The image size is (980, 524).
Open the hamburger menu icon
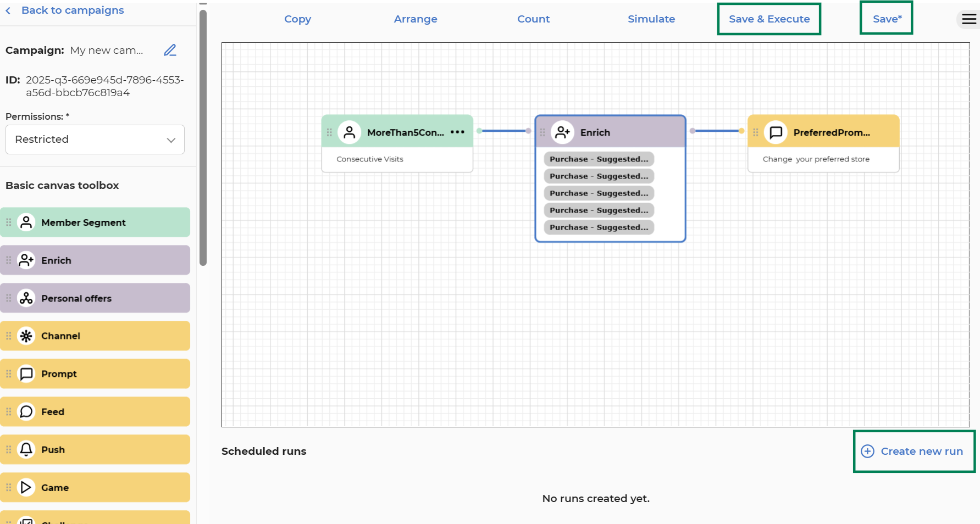969,19
